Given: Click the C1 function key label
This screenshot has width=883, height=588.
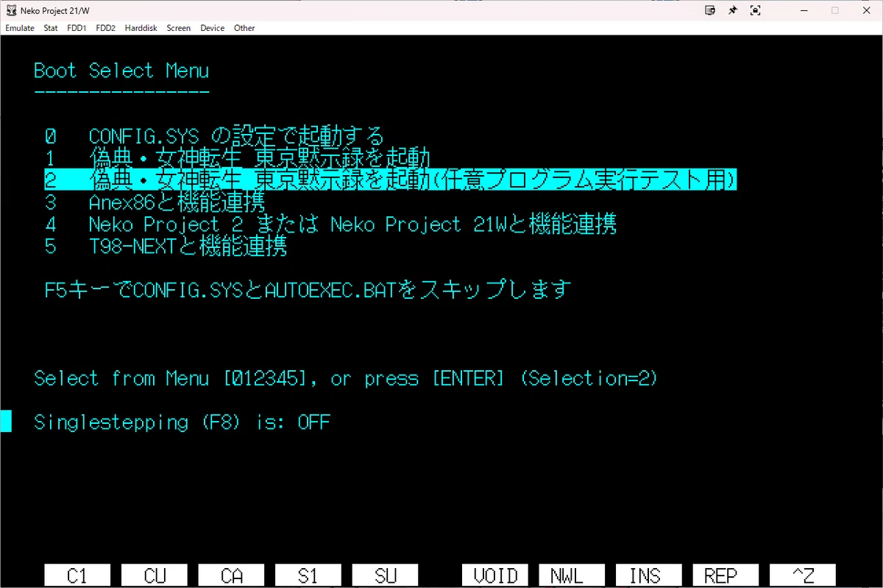Looking at the screenshot, I should pyautogui.click(x=77, y=575).
